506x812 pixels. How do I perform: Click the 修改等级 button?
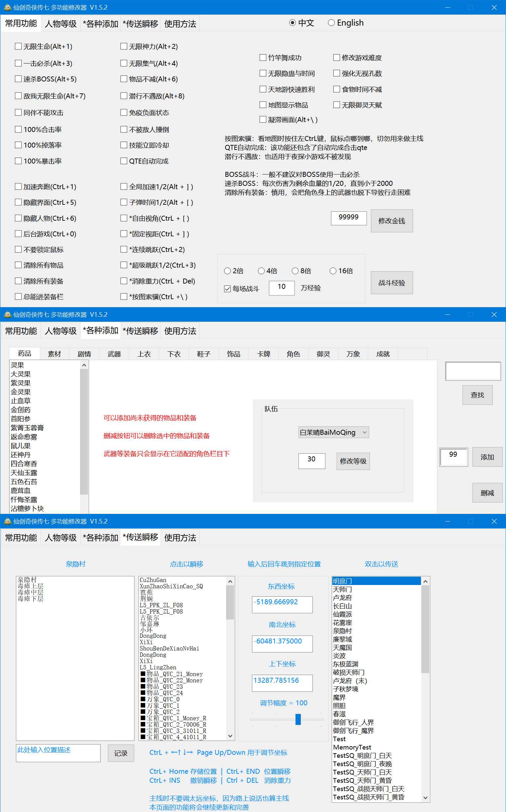[x=353, y=461]
